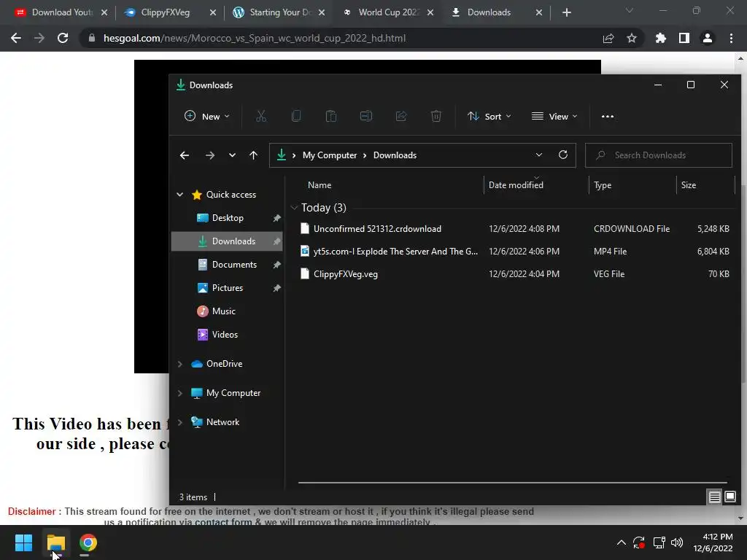The image size is (747, 560).
Task: Go forward in File Explorer
Action: [209, 155]
